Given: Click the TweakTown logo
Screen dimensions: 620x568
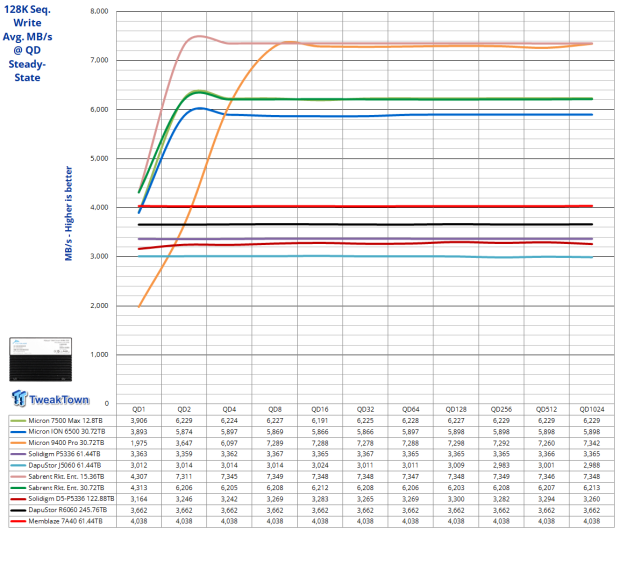Looking at the screenshot, I should (x=51, y=398).
